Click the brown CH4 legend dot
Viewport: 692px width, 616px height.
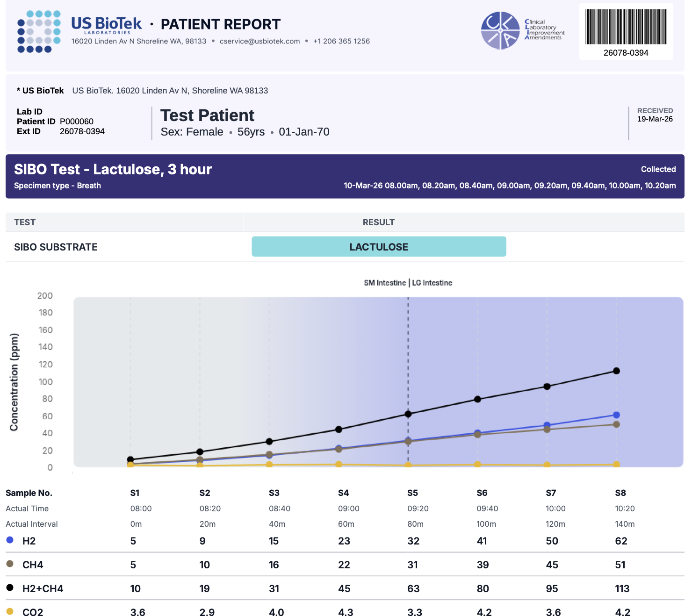(x=10, y=564)
